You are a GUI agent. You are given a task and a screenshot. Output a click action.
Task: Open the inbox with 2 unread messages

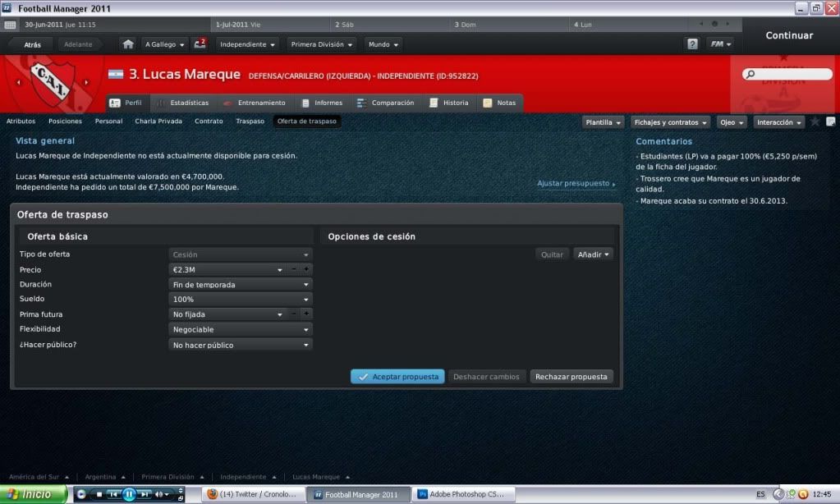click(x=200, y=44)
